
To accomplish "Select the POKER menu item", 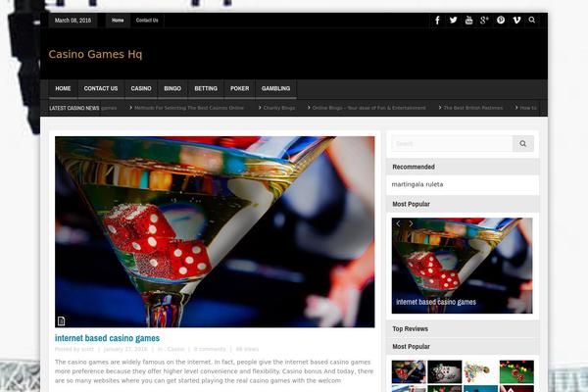I will coord(240,88).
